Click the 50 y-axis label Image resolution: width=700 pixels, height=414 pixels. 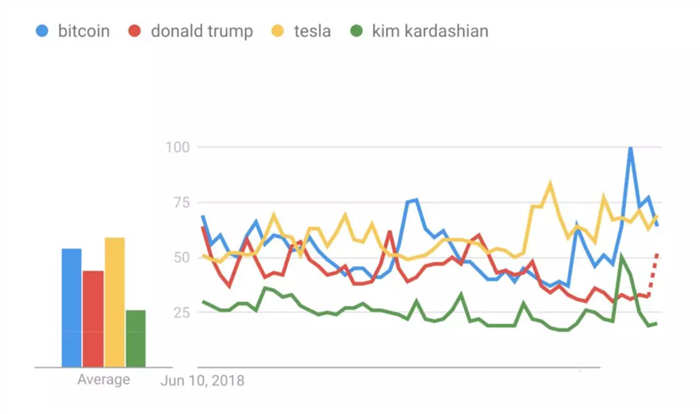click(x=182, y=257)
